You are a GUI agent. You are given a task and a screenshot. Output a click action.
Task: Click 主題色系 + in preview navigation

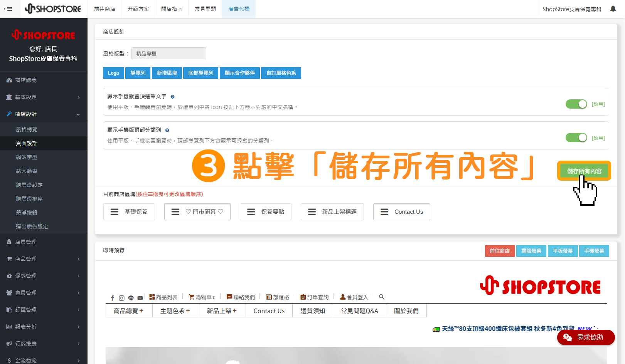pyautogui.click(x=175, y=311)
